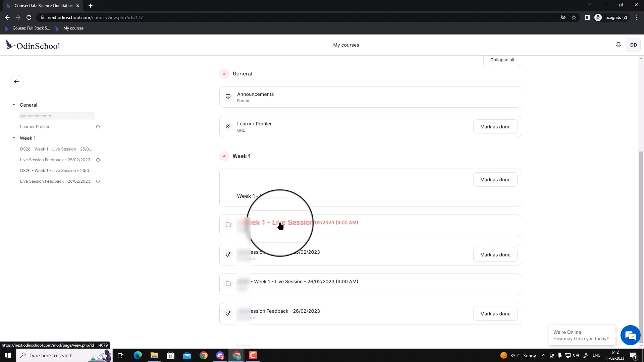Collapse the General section in the sidebar
The height and width of the screenshot is (362, 644).
coord(14,105)
